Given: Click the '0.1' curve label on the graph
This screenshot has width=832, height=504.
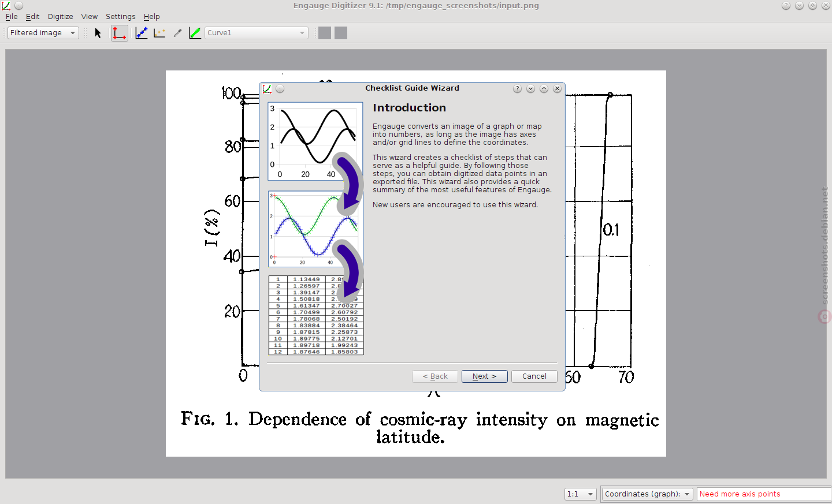Looking at the screenshot, I should [611, 230].
